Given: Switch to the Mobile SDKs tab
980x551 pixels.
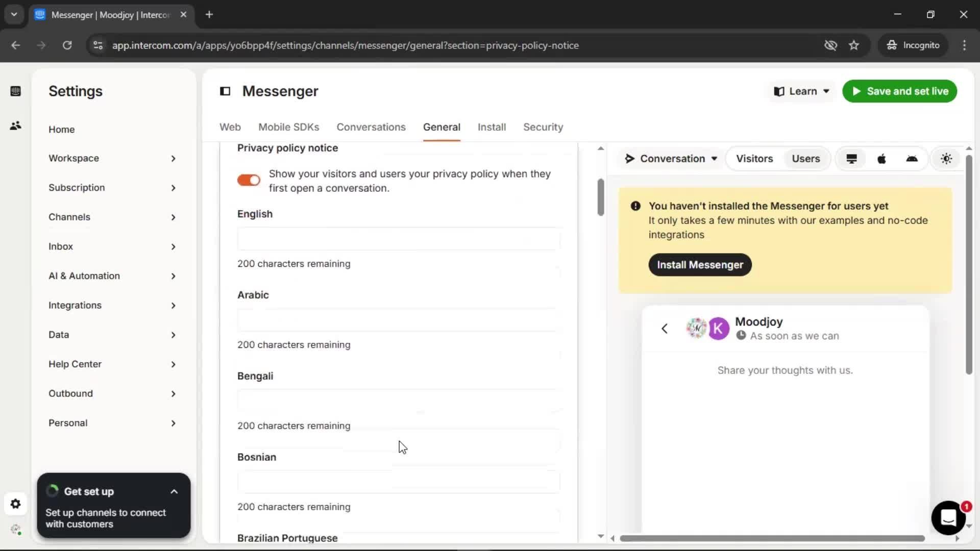Looking at the screenshot, I should [288, 128].
